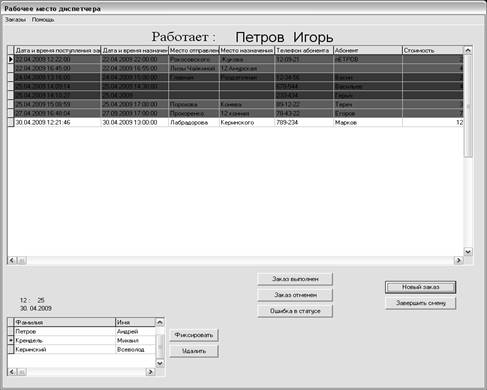Click orders table scroll up arrow
This screenshot has width=487, height=390.
[x=468, y=50]
